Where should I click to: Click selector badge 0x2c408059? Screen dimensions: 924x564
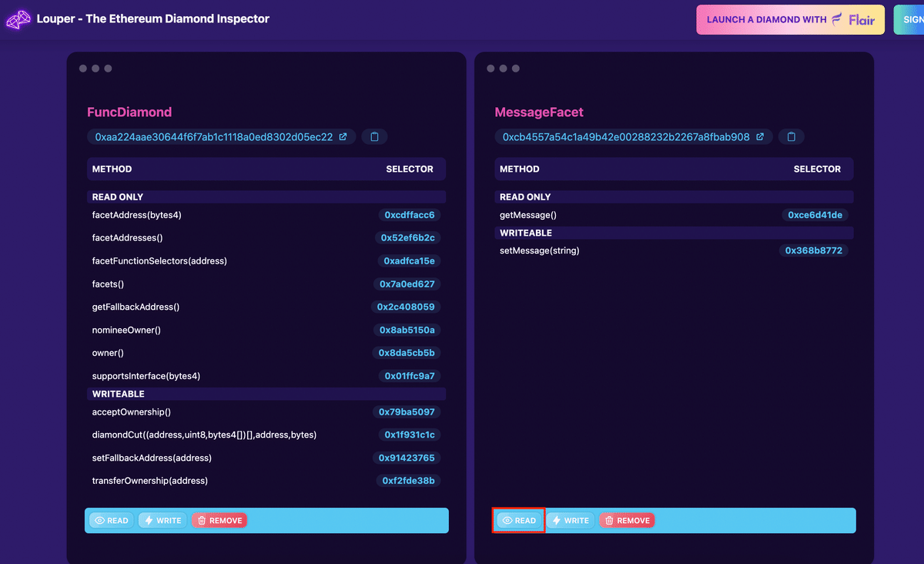[x=406, y=307]
